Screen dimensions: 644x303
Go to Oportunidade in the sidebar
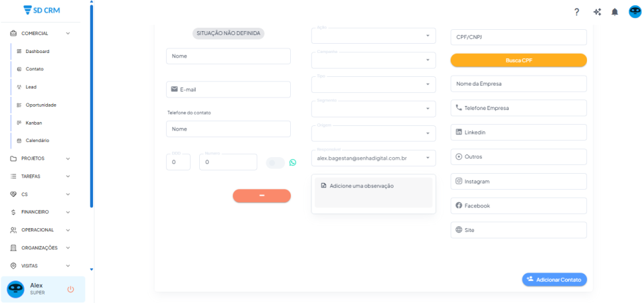[40, 105]
